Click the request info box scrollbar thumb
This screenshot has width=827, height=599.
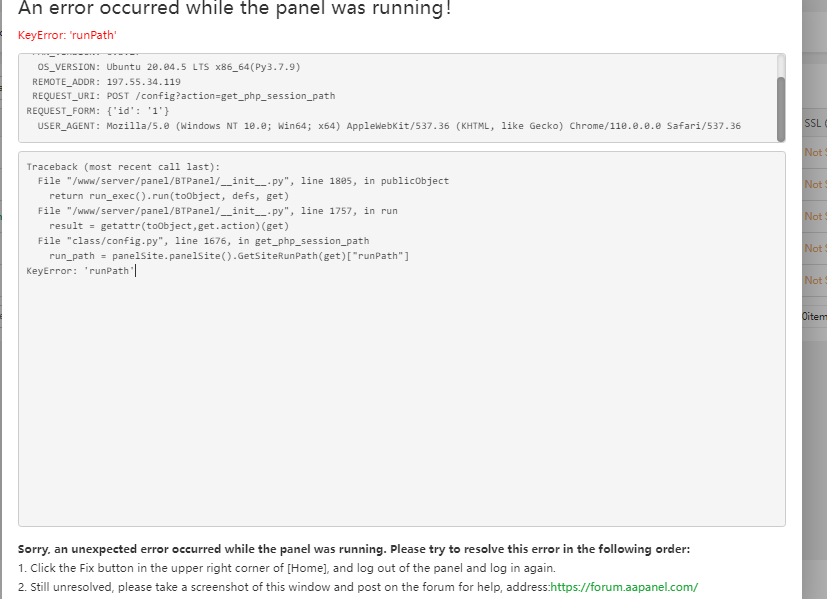point(780,97)
